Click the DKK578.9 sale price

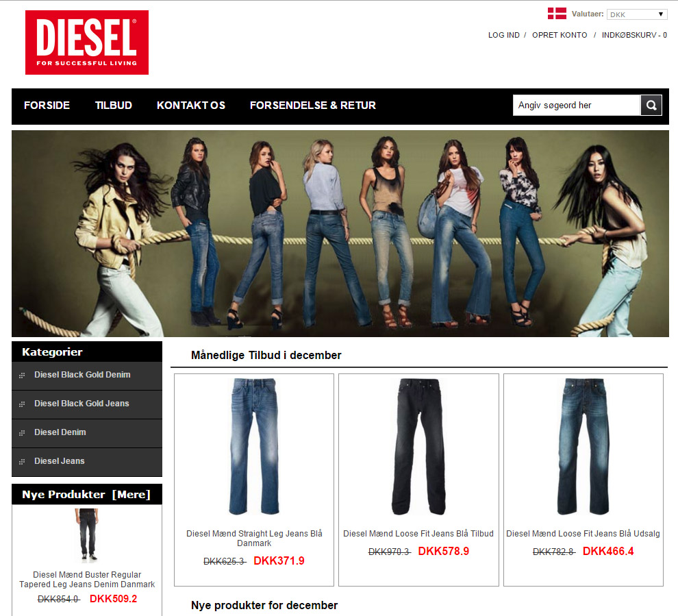point(444,551)
